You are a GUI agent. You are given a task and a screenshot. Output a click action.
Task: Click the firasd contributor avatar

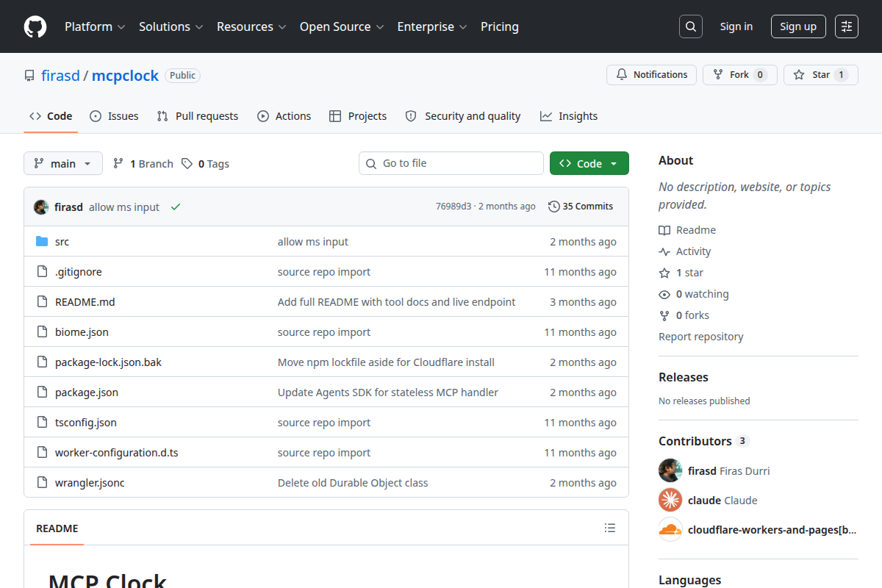pyautogui.click(x=670, y=470)
